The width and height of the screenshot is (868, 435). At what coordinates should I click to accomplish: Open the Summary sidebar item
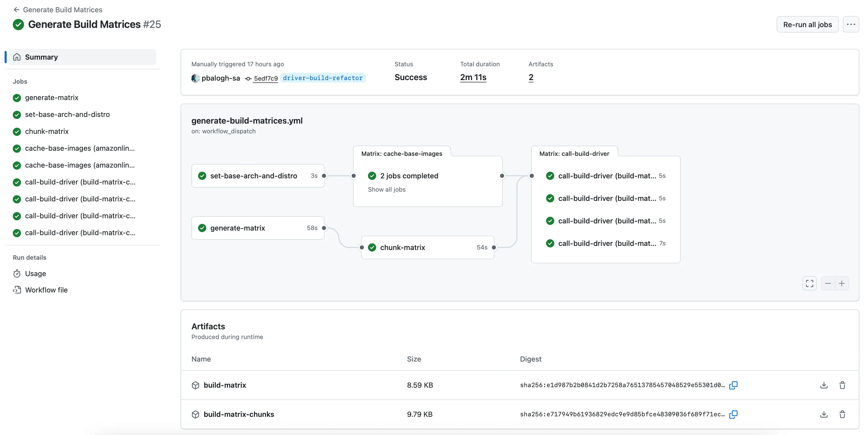coord(41,57)
